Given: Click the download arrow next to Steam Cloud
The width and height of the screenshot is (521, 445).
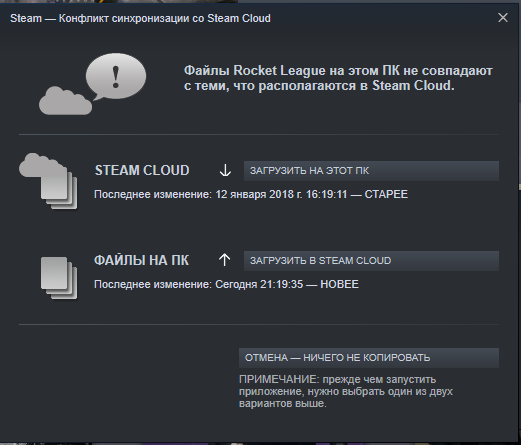Looking at the screenshot, I should [x=225, y=170].
